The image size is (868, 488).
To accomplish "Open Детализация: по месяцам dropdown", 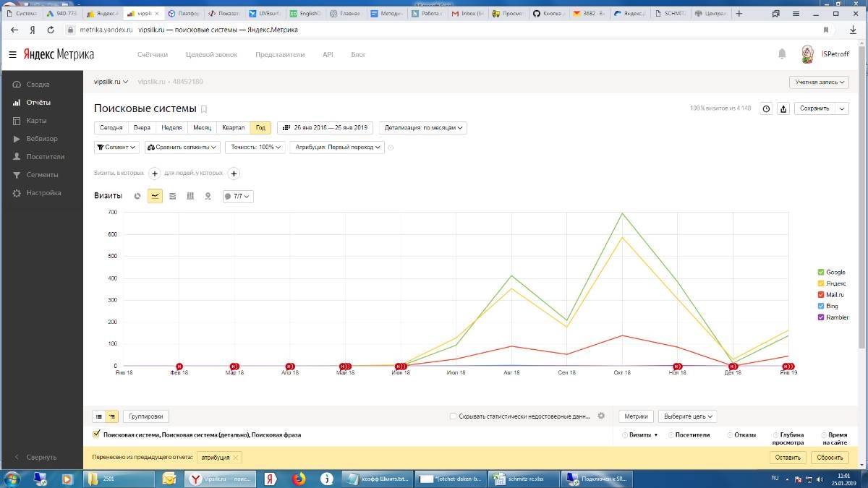I will pyautogui.click(x=423, y=128).
